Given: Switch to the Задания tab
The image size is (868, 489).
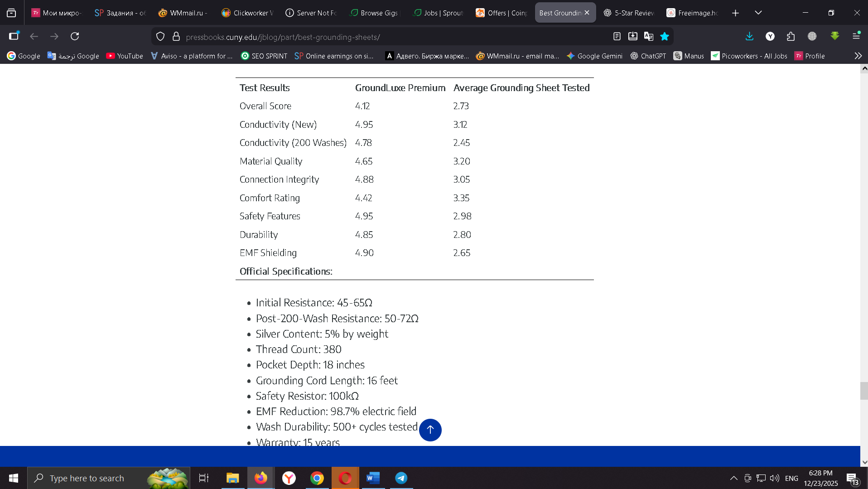Looking at the screenshot, I should click(120, 13).
